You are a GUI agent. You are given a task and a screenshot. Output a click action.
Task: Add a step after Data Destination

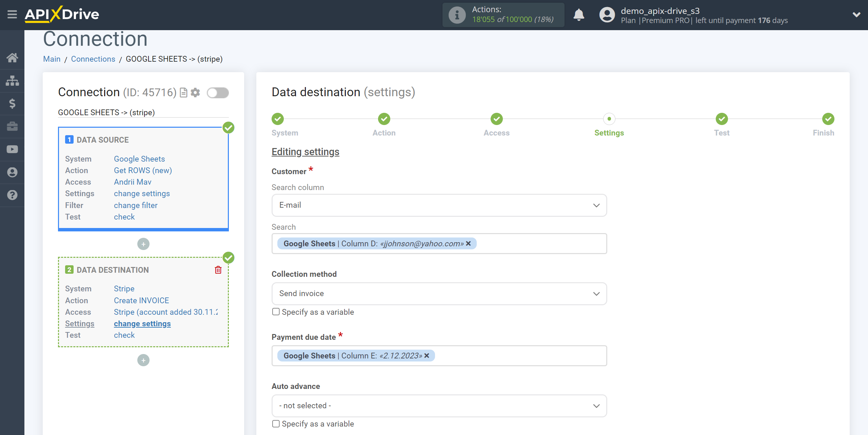pos(143,360)
